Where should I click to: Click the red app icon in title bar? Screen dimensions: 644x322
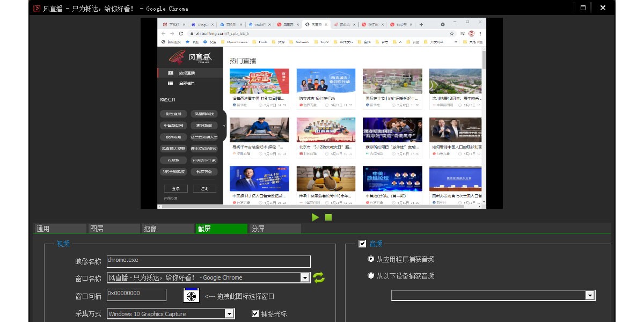[x=36, y=8]
